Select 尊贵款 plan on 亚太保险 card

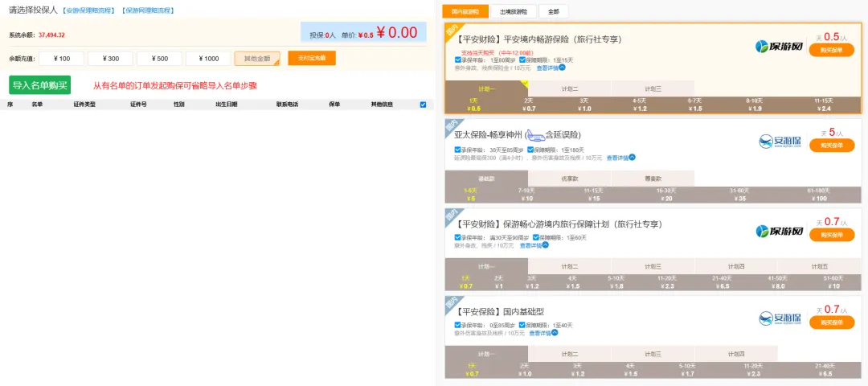653,179
